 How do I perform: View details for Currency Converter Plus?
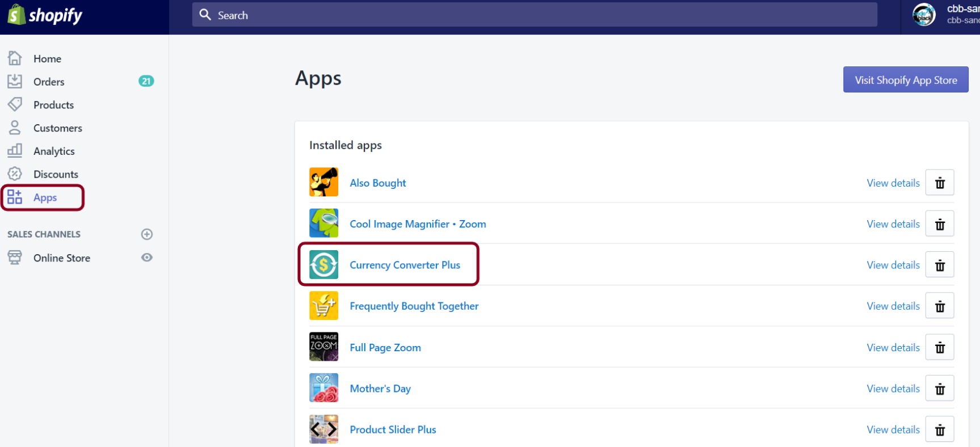[x=893, y=265]
